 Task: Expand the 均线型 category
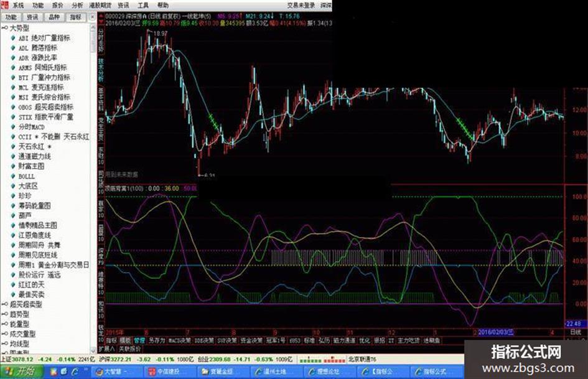(x=4, y=344)
